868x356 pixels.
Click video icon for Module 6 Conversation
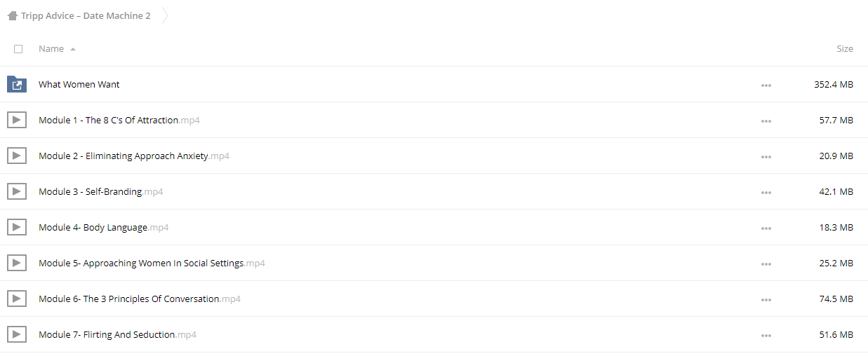point(17,299)
